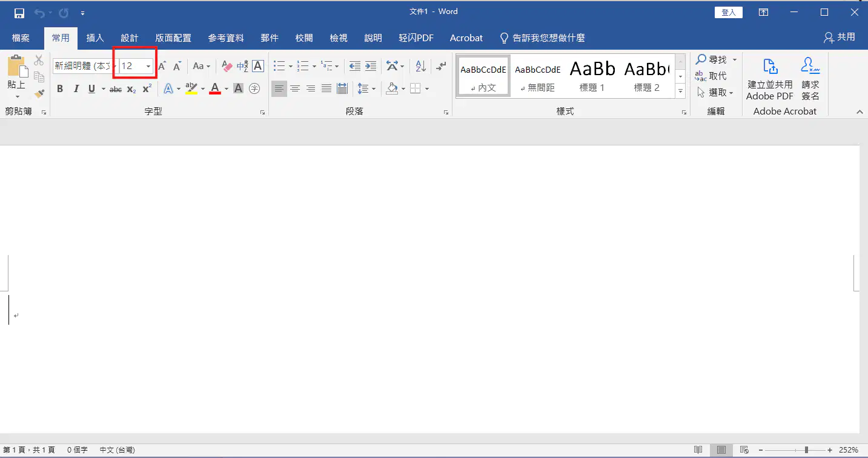Click distributed alignment icon

pos(342,89)
